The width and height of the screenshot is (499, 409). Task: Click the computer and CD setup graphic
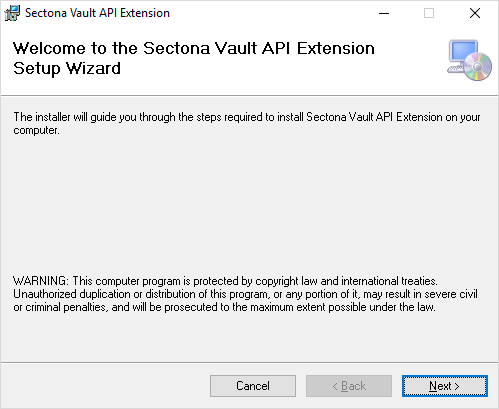[x=469, y=60]
